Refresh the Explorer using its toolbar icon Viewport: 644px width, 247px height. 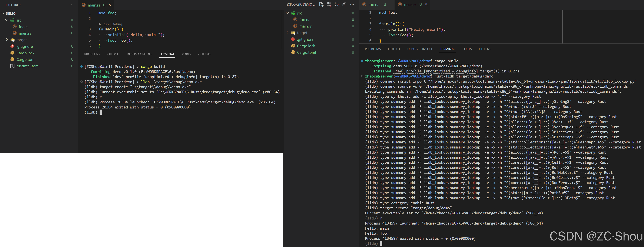[337, 5]
